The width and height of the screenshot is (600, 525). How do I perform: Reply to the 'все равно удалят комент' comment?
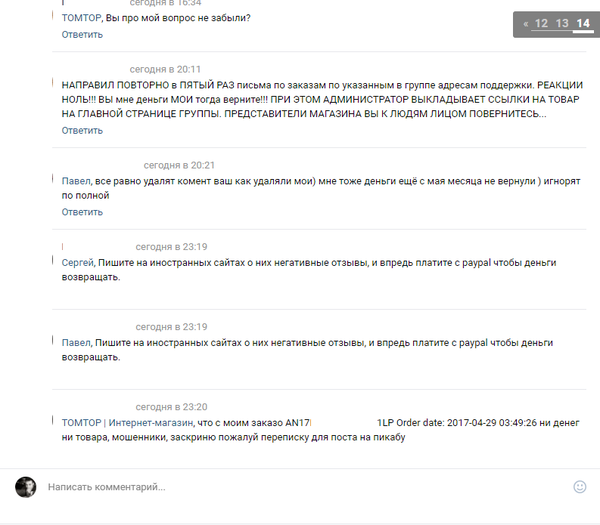(x=82, y=212)
